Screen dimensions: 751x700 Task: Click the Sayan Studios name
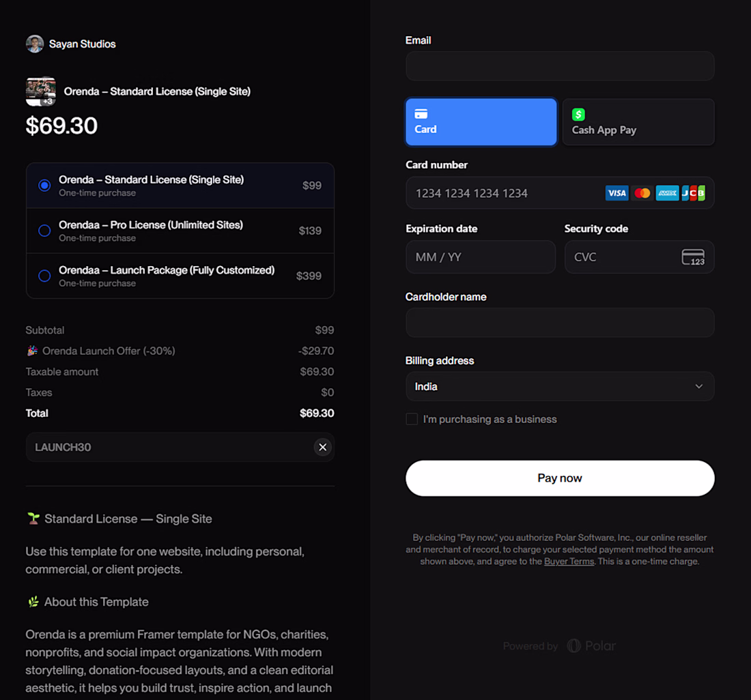(83, 44)
